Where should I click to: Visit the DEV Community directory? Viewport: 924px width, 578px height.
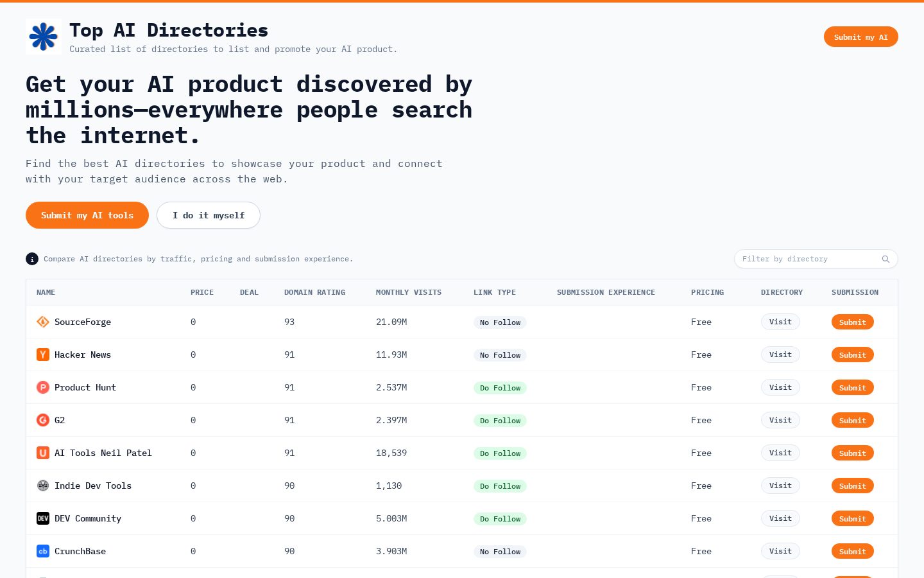pos(780,518)
